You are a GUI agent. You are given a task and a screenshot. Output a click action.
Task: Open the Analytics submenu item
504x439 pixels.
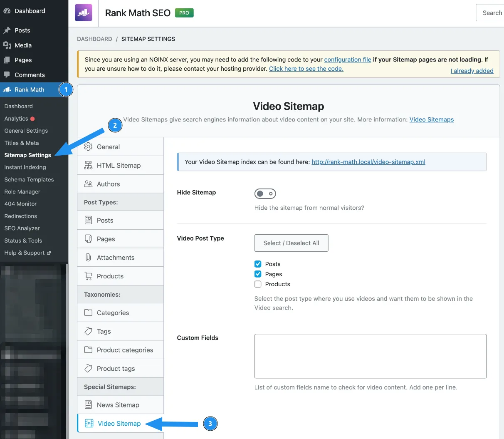[x=16, y=119]
